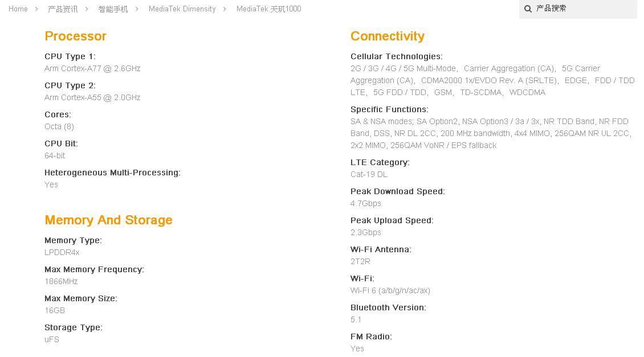Click chevron after MediaTek Dimensity
Image resolution: width=644 pixels, height=357 pixels.
click(x=225, y=9)
